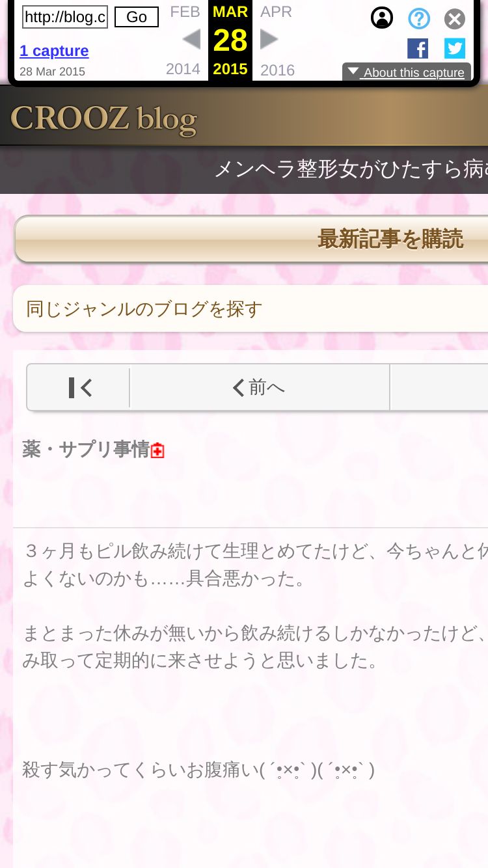This screenshot has width=488, height=868.
Task: Open 同じジャンルのブログを探す link
Action: pyautogui.click(x=251, y=308)
